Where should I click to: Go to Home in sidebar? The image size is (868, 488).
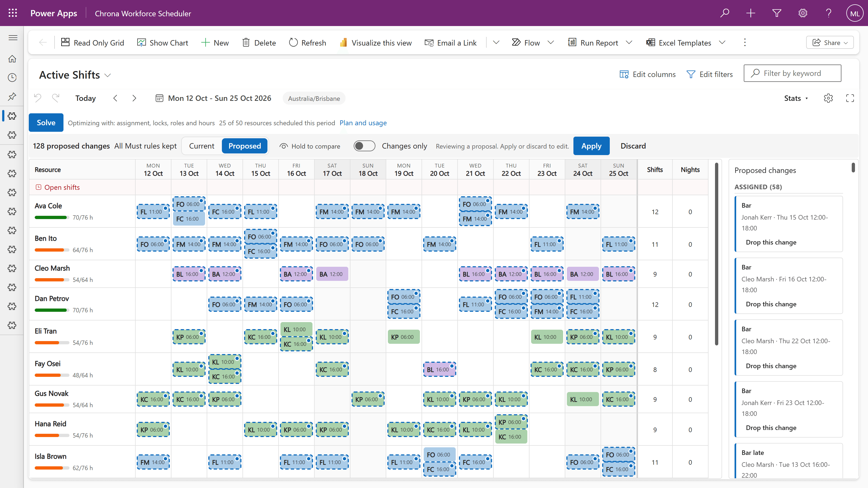[x=12, y=59]
